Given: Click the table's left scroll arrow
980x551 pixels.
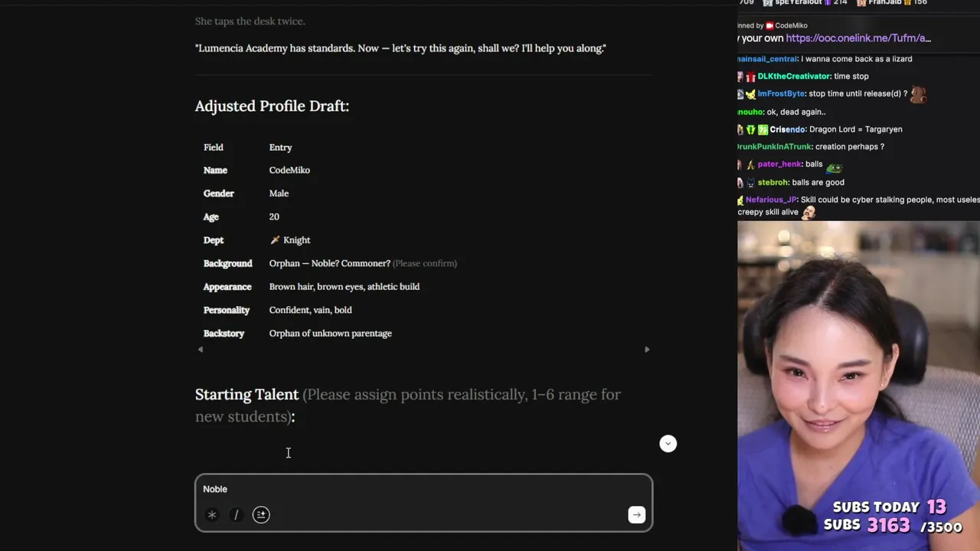Looking at the screenshot, I should pos(201,350).
